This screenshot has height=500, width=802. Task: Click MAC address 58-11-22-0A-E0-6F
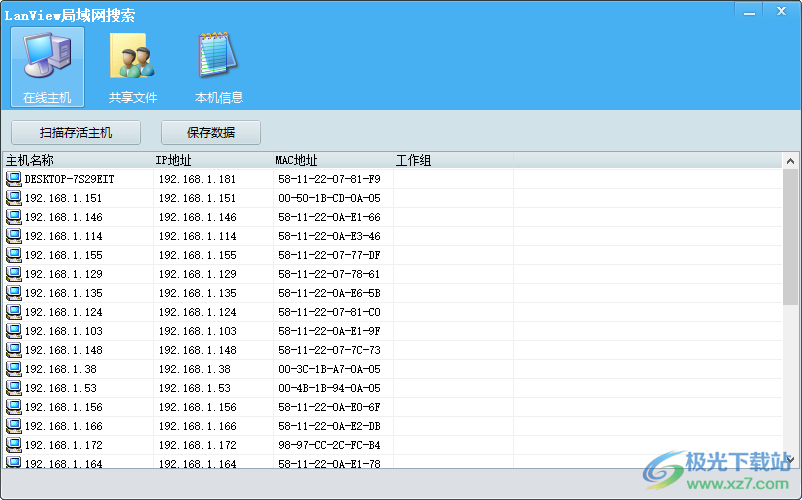pyautogui.click(x=329, y=407)
